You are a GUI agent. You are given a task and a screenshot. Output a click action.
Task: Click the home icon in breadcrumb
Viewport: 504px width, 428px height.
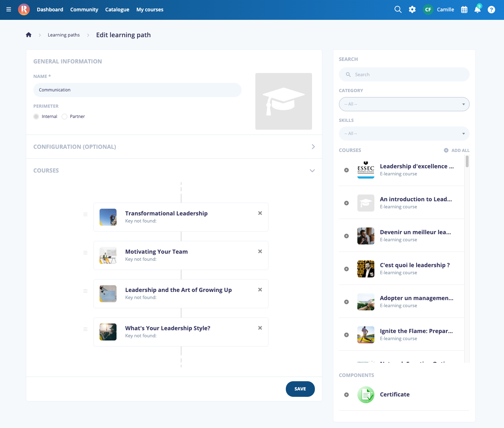(29, 35)
